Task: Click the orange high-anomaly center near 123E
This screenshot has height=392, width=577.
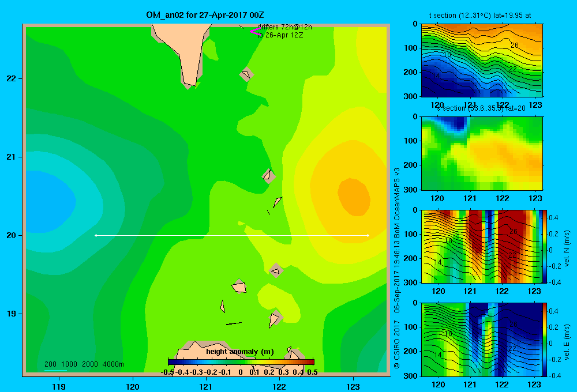Action: click(354, 197)
